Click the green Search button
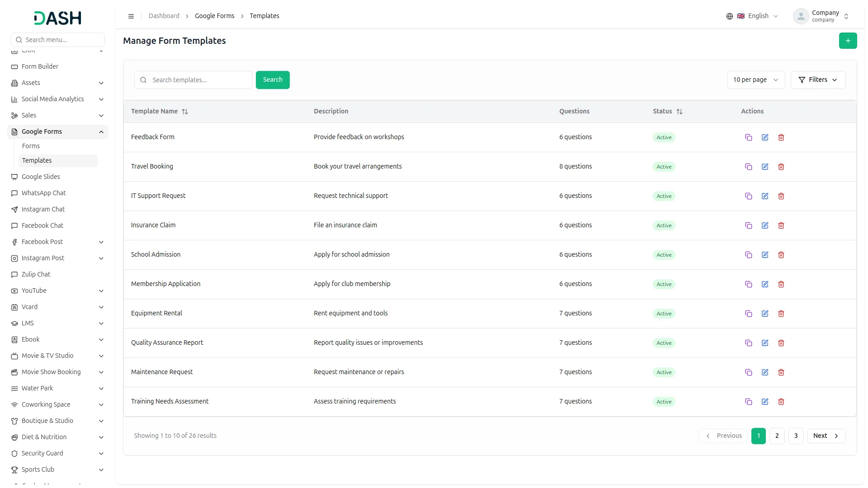Viewport: 868px width, 488px height. click(x=273, y=80)
